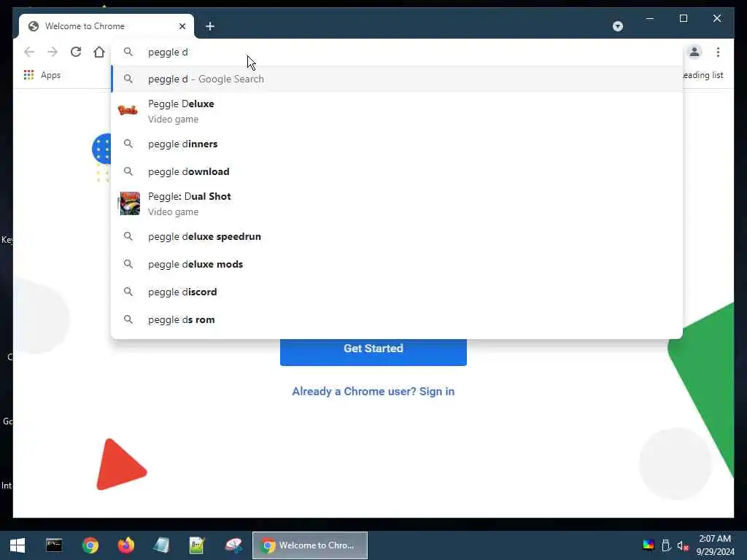
Task: Launch Command Prompt from the taskbar
Action: click(54, 545)
